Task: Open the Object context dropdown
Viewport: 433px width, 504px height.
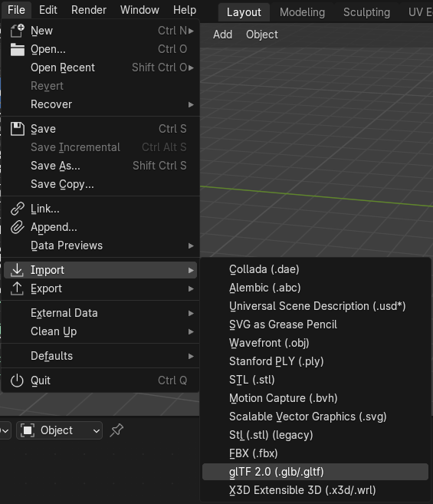Action: click(x=60, y=430)
